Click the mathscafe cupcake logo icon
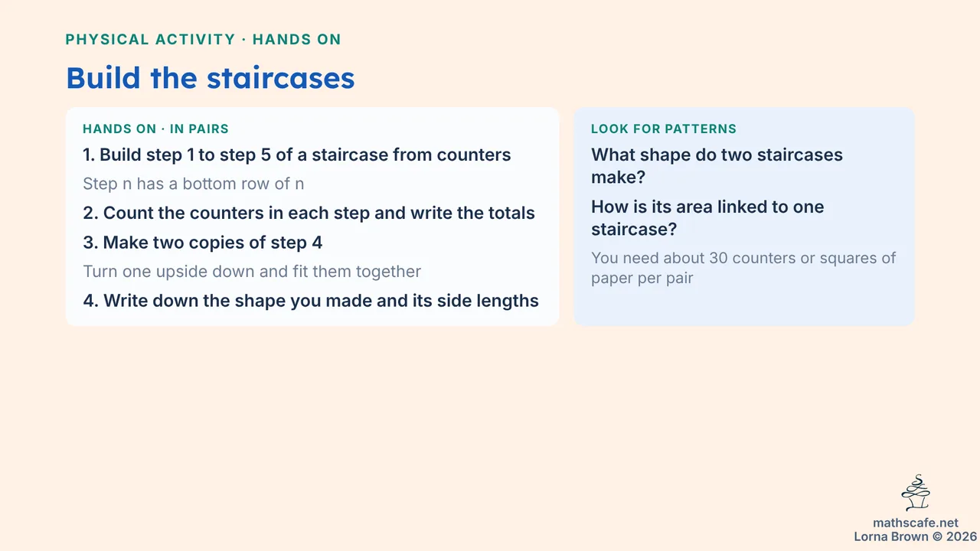 916,493
